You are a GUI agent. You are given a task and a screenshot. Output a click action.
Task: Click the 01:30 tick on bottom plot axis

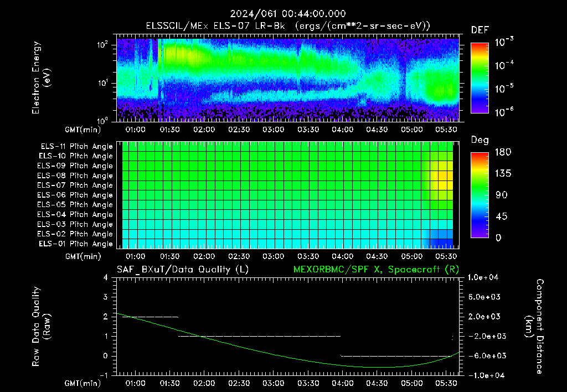pos(169,383)
